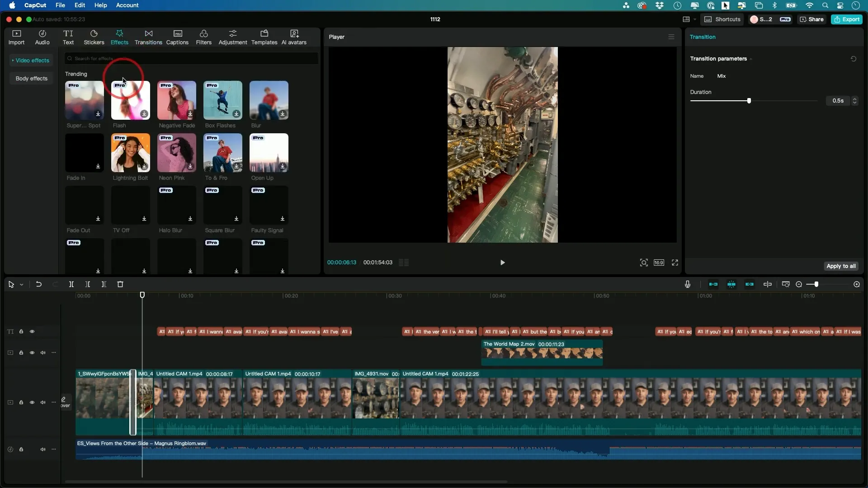Open the AI avatars panel
Screen dimensions: 868x488
(294, 38)
